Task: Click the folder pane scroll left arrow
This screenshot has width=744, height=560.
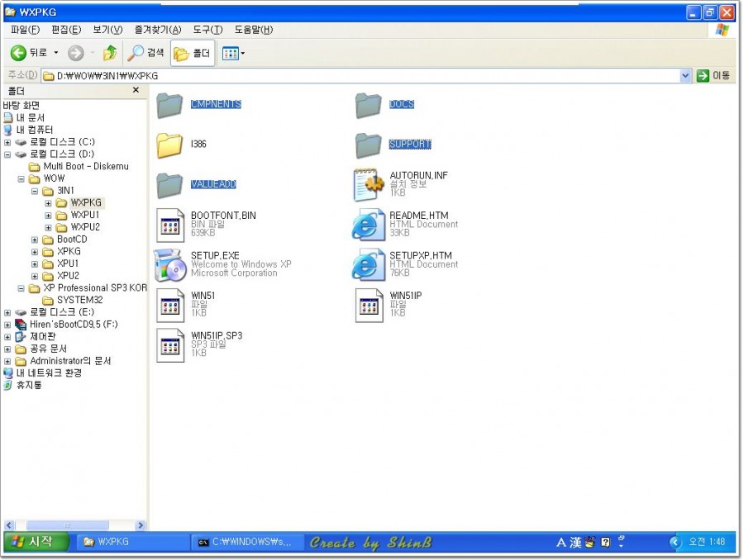Action: point(9,525)
